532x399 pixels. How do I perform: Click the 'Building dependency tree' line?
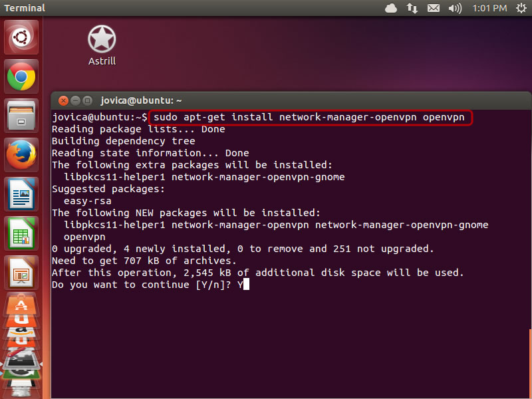point(124,141)
